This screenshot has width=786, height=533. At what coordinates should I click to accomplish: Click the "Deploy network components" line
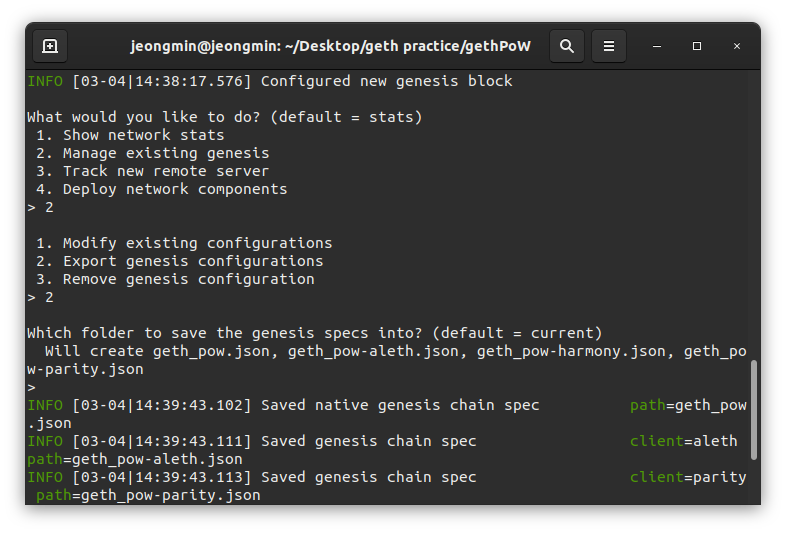(174, 189)
